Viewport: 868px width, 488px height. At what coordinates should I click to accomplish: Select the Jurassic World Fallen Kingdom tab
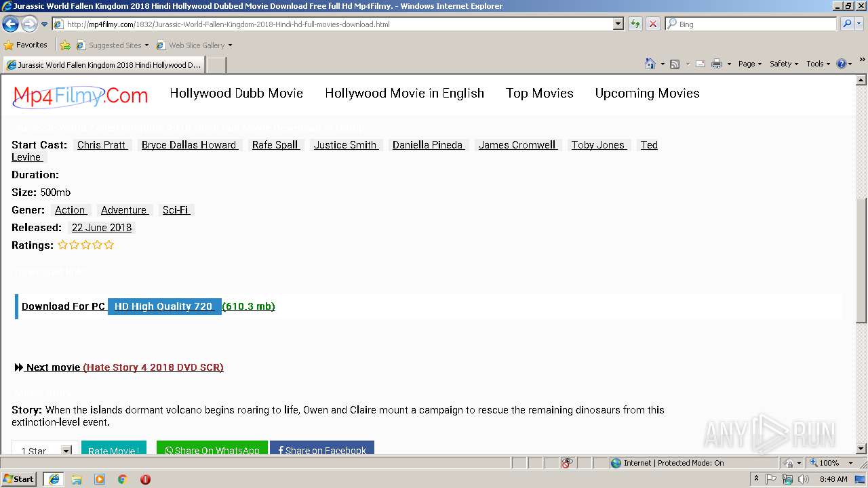(x=103, y=65)
